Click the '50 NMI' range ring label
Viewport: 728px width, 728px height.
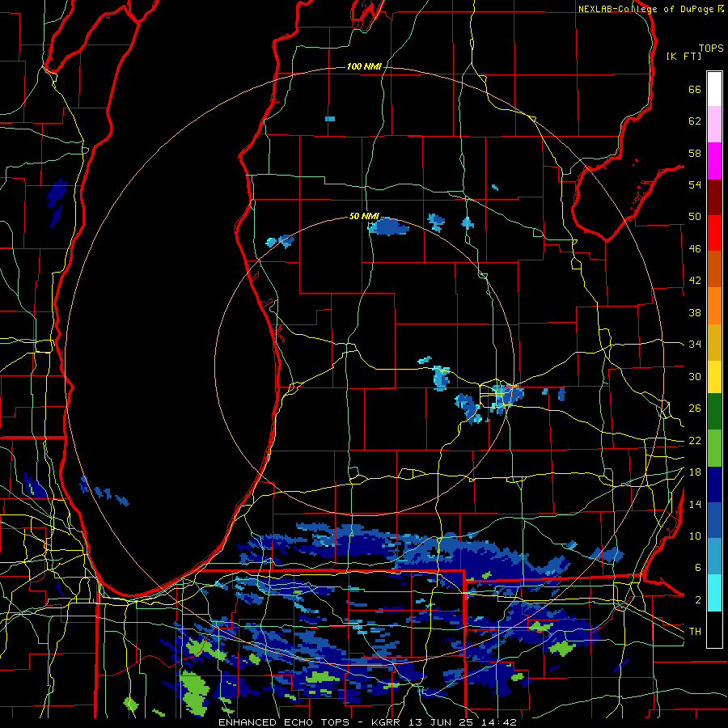(x=364, y=216)
